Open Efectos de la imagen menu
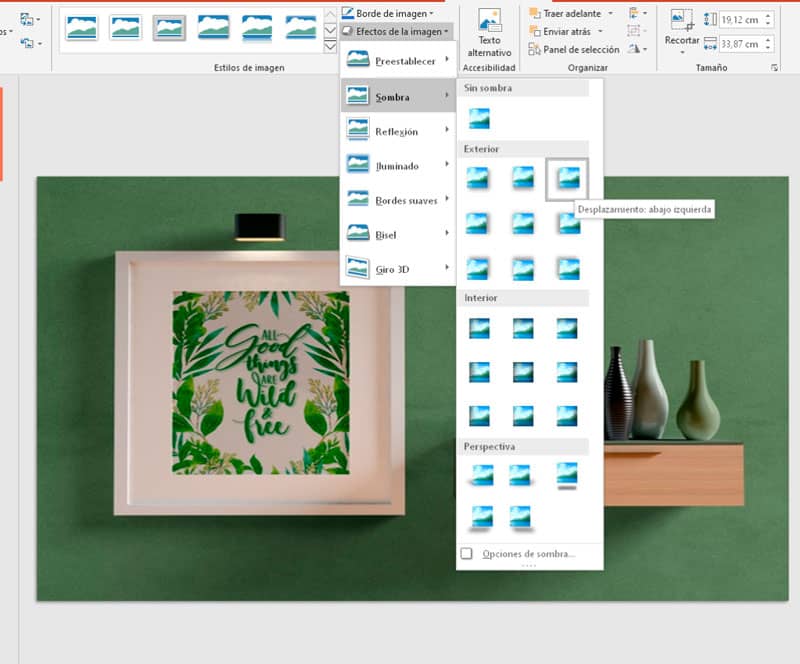Viewport: 800px width, 664px height. (x=396, y=32)
